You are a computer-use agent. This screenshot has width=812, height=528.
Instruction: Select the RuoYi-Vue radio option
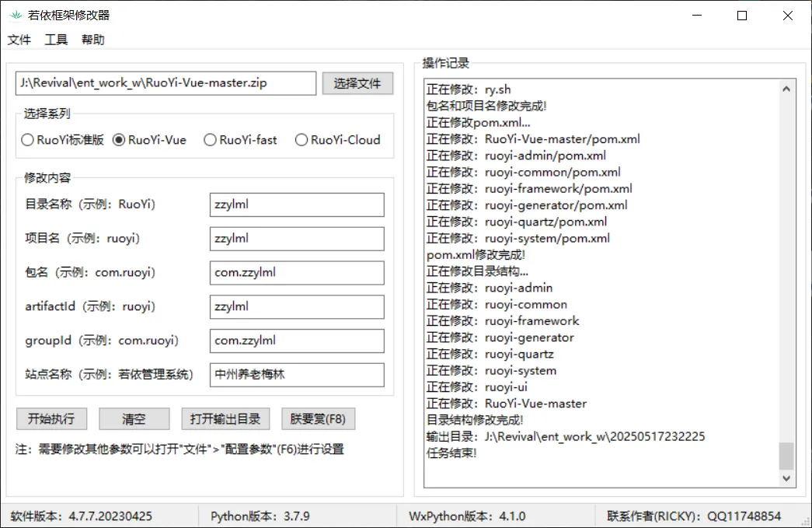119,140
